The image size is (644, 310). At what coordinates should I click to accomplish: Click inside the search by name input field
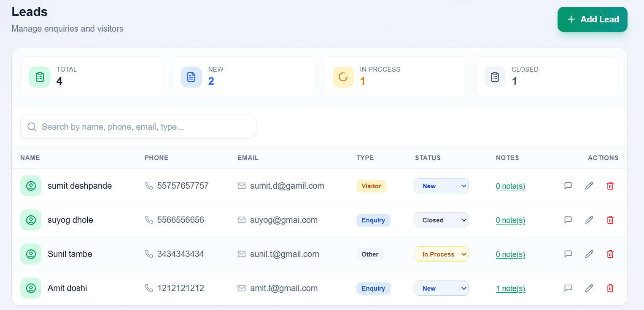click(138, 126)
